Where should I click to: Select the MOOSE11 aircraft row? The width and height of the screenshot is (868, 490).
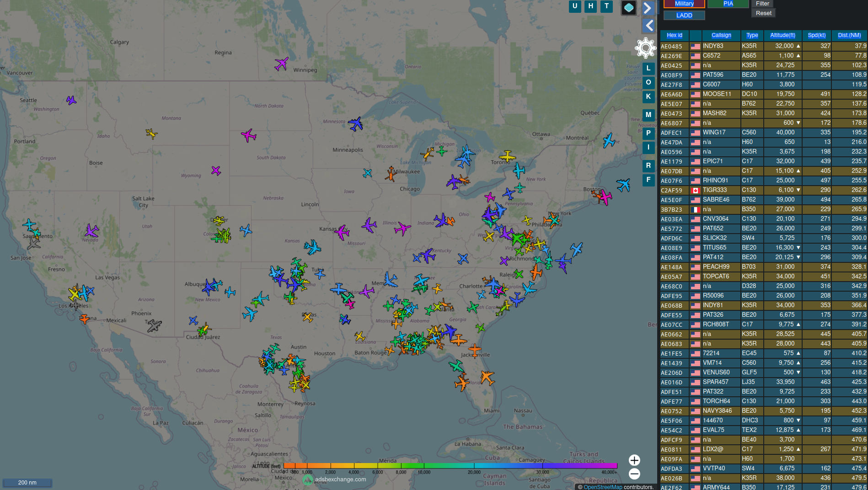[763, 94]
